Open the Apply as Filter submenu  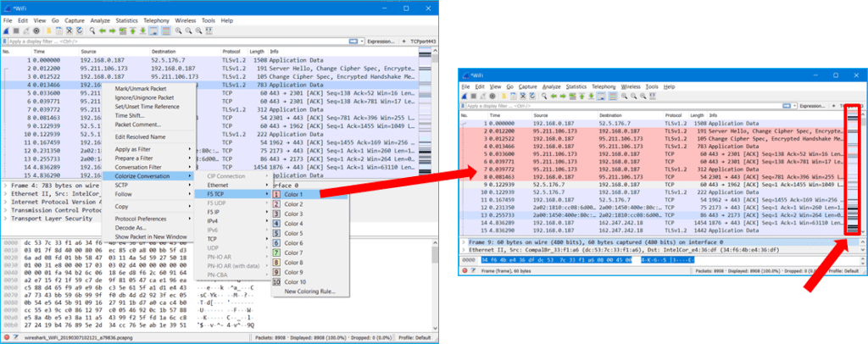(x=148, y=149)
